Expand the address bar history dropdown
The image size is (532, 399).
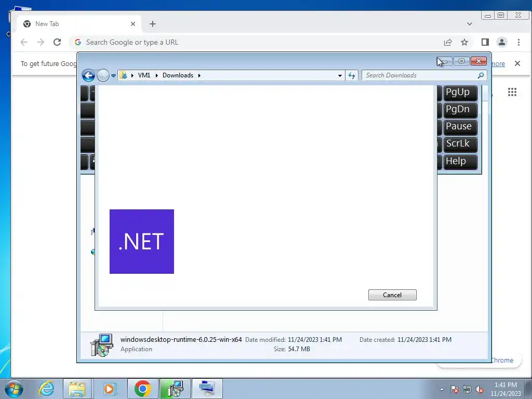click(x=340, y=76)
